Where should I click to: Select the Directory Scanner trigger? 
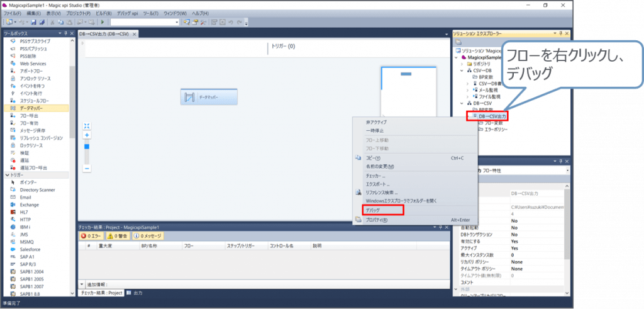(x=37, y=189)
